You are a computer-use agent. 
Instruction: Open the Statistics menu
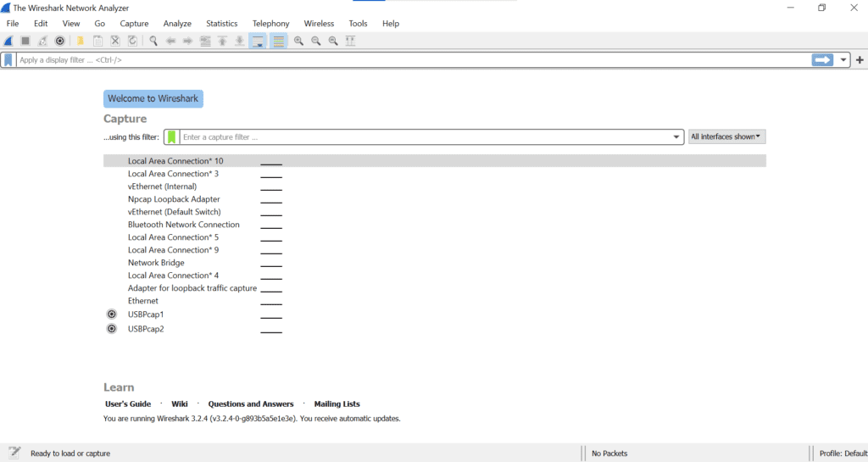tap(221, 23)
